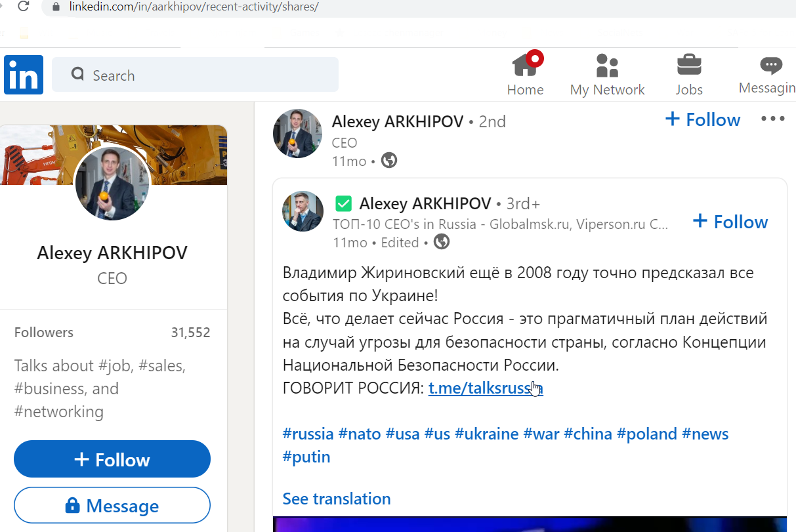Click the sidebar profile photo of Alexey ARKHIPOV

point(112,184)
